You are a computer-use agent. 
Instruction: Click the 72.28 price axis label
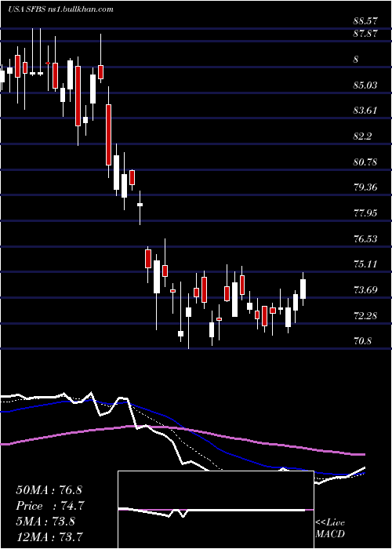coord(365,316)
